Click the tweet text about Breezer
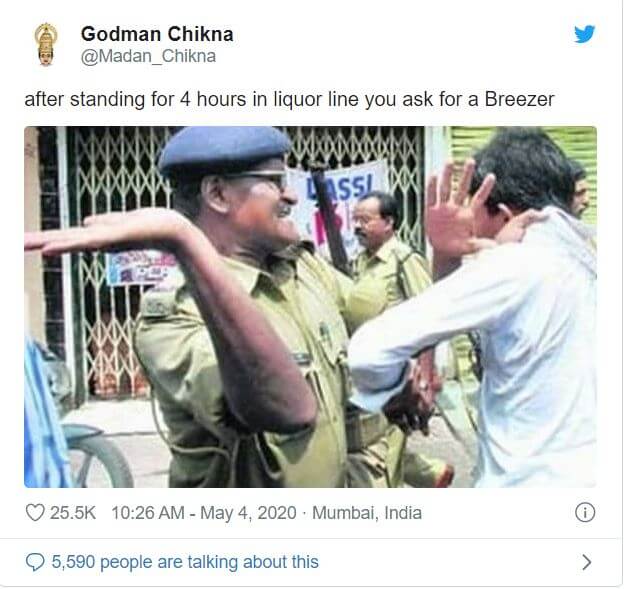 [289, 99]
